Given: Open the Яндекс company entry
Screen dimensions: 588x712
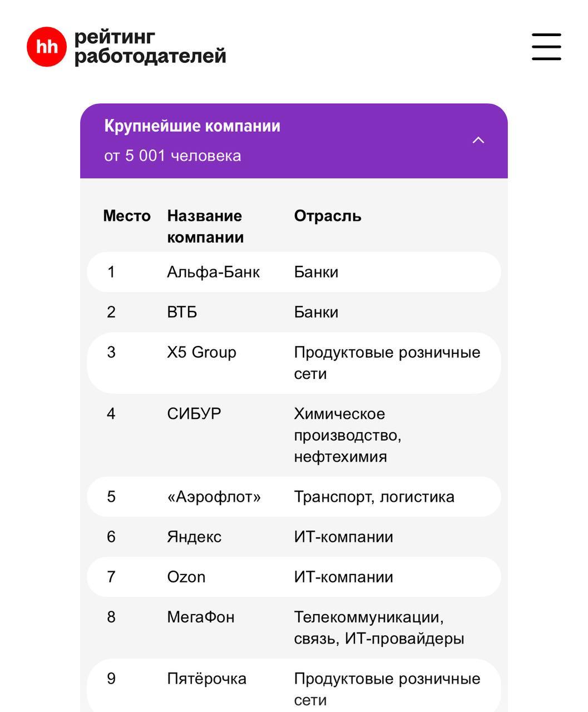Looking at the screenshot, I should click(x=194, y=537).
